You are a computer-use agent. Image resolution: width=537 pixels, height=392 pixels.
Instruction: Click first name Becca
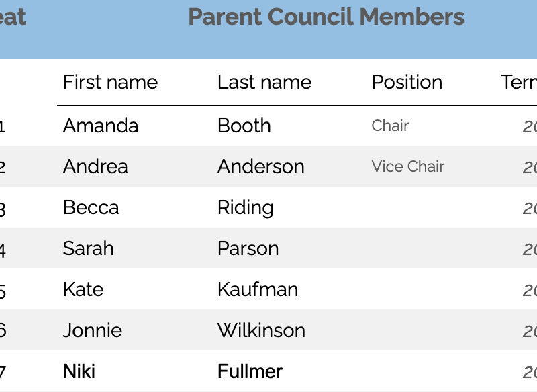pos(91,208)
